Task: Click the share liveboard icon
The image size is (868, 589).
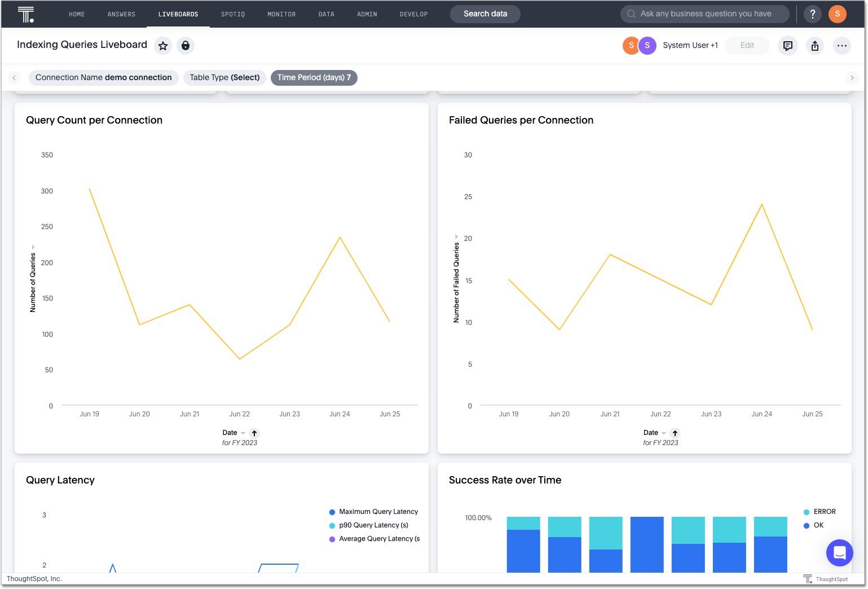Action: point(815,46)
